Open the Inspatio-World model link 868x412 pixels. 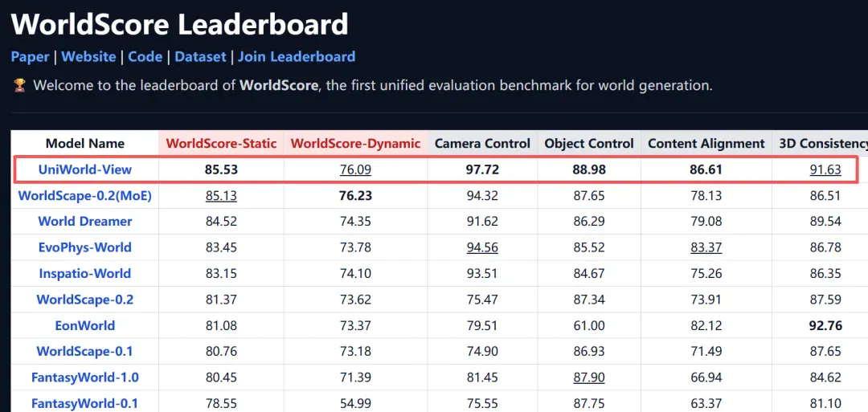tap(84, 273)
